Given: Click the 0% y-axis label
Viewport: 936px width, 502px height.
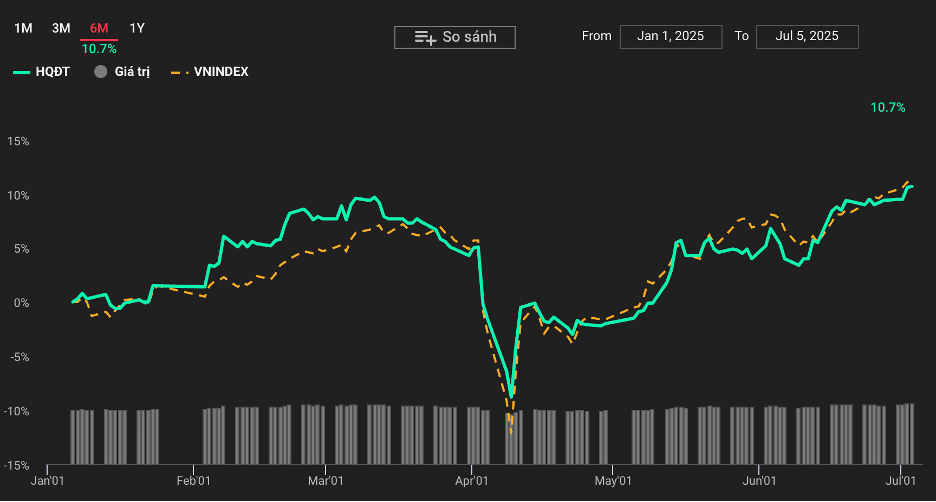Looking at the screenshot, I should coord(21,303).
